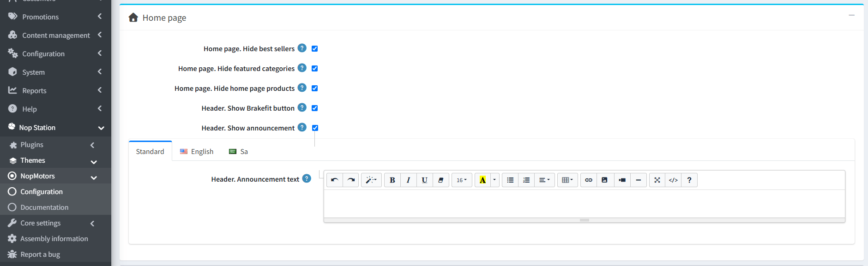Insert a picture in the editor
The height and width of the screenshot is (266, 868).
tap(604, 180)
